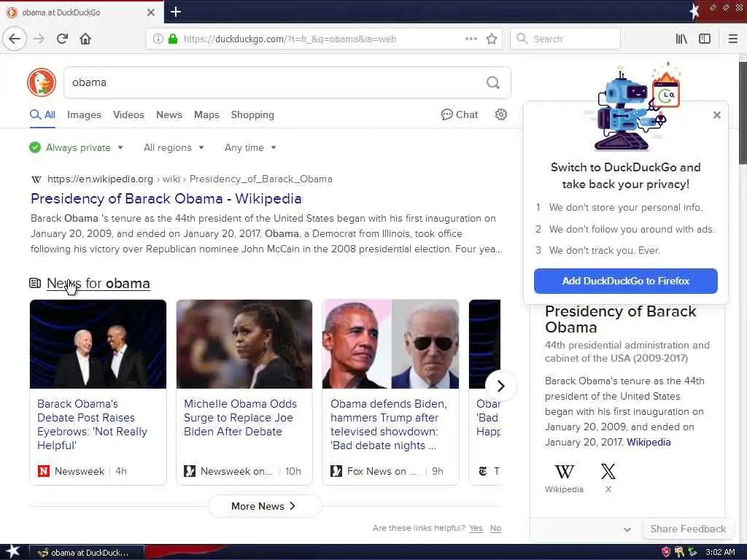Open page actions three-dot menu

471,39
